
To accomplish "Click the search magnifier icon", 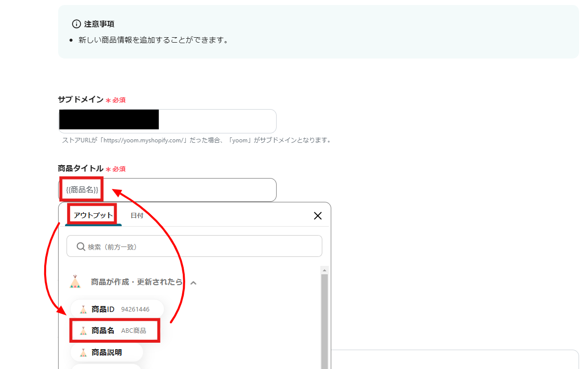I will click(x=80, y=246).
